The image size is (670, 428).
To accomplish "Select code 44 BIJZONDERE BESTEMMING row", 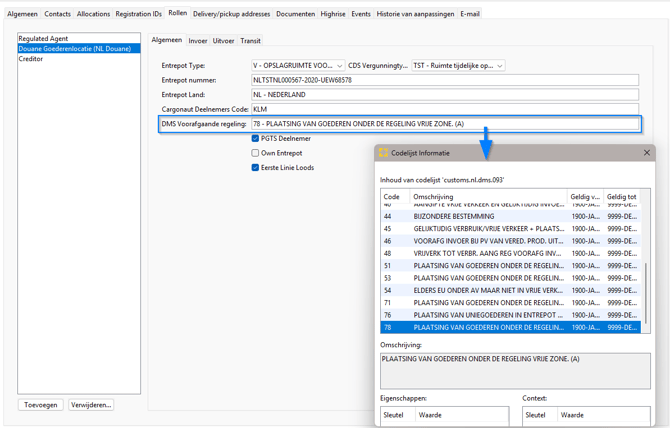I will 511,216.
